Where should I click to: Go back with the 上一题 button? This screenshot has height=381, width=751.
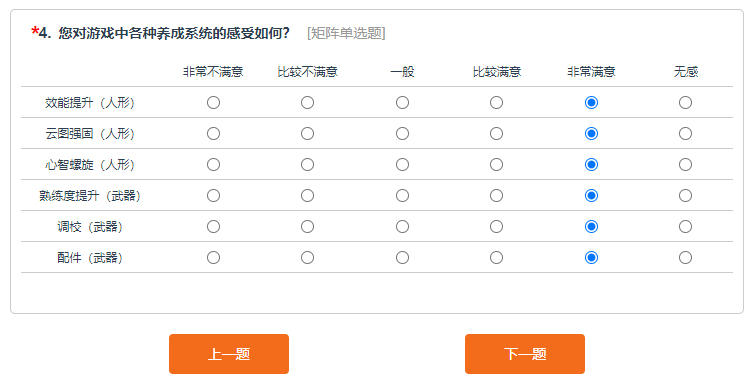(229, 354)
